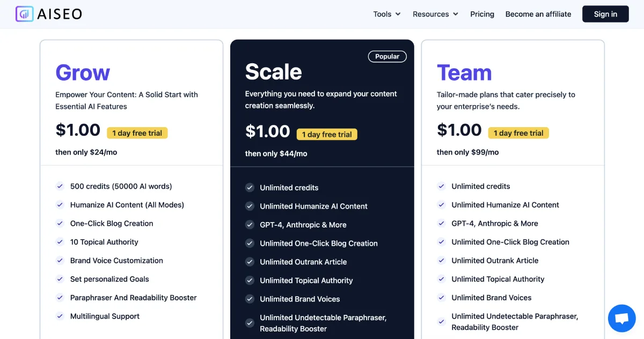Click checkmark icon beside 500 credits
This screenshot has width=644, height=339.
[60, 187]
